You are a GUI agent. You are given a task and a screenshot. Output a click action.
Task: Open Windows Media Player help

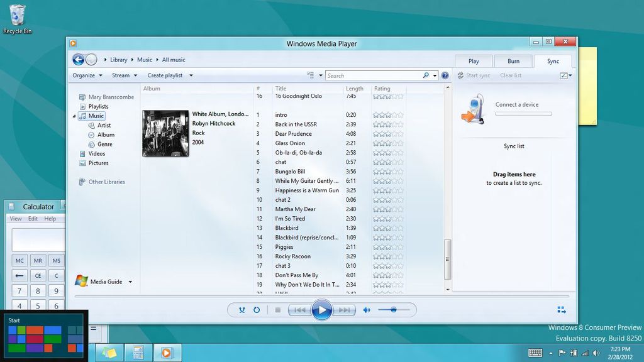click(445, 75)
